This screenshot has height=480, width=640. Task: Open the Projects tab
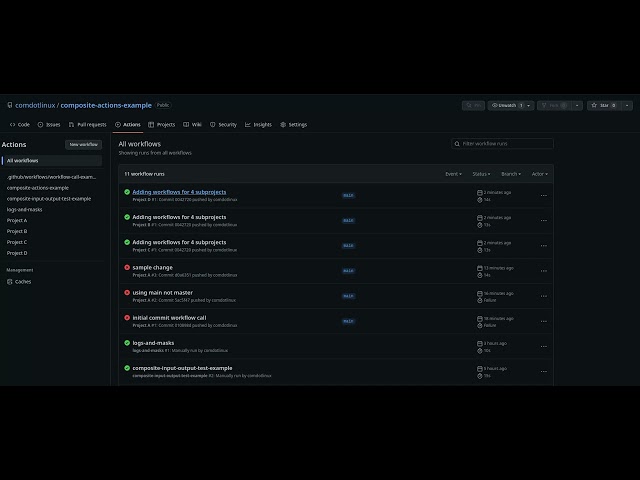coord(162,124)
